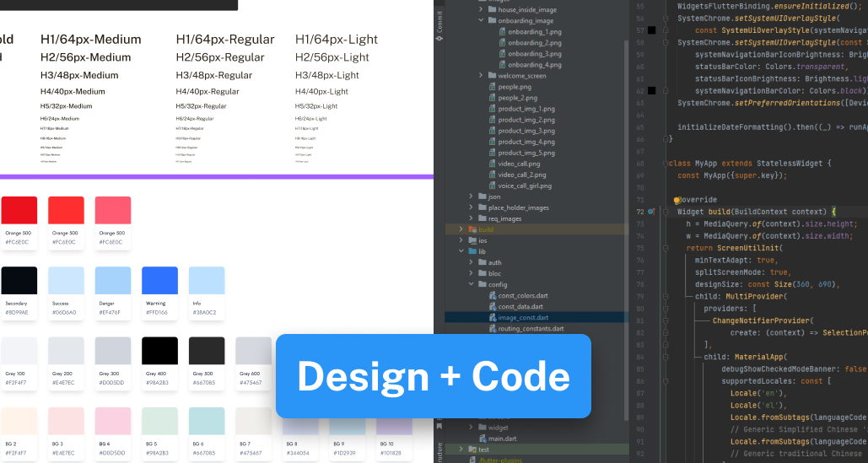The image size is (868, 463).
Task: Select image_const.dart in project tree
Action: tap(523, 318)
